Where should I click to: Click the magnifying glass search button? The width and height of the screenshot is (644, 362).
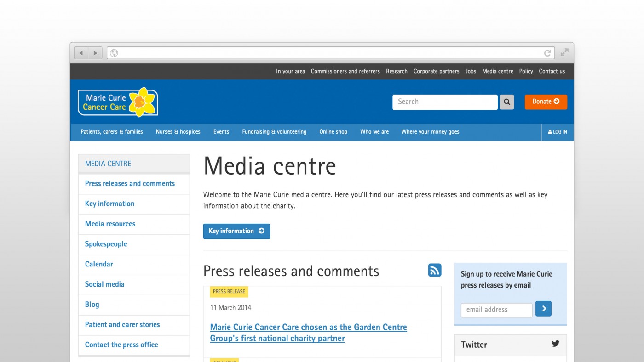(x=507, y=102)
